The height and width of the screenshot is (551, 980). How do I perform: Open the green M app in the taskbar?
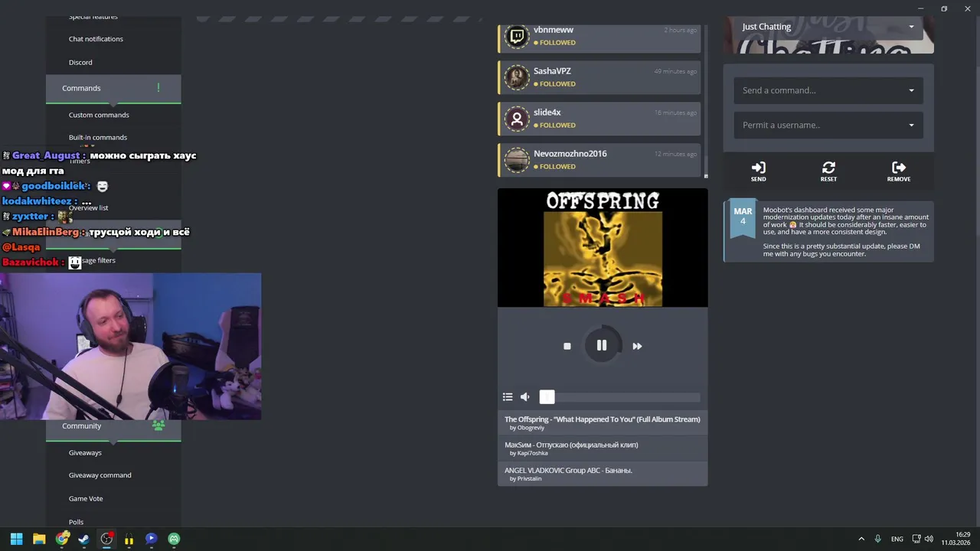click(174, 539)
